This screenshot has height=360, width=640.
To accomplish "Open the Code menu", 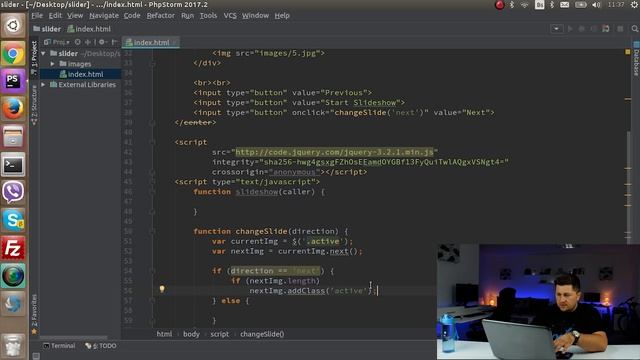I will click(132, 16).
